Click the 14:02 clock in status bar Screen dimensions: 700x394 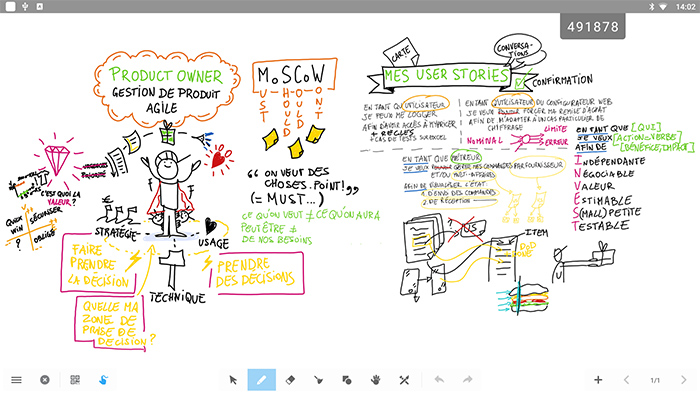coord(685,6)
